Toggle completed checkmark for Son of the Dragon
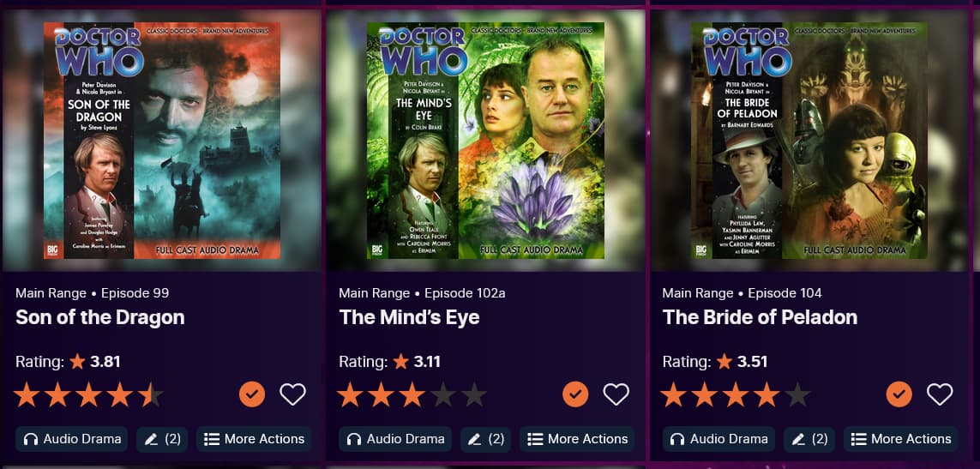Screen dimensions: 980x469 (252, 394)
